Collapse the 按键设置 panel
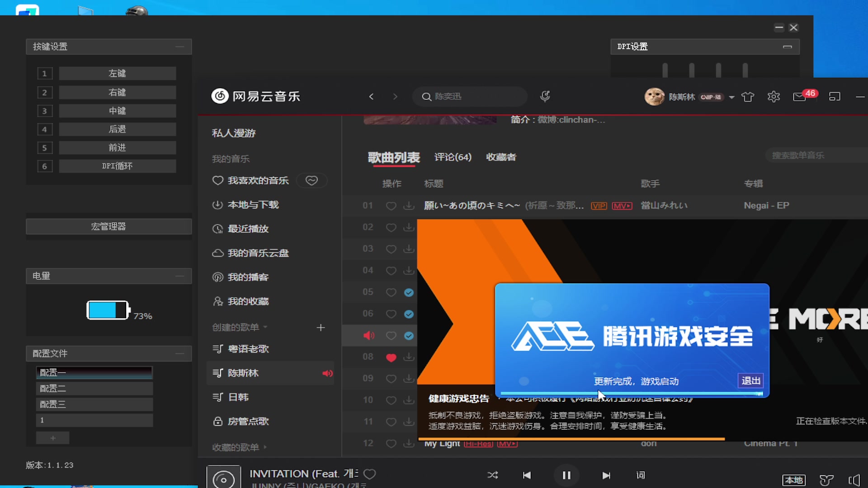Image resolution: width=868 pixels, height=488 pixels. pos(180,47)
